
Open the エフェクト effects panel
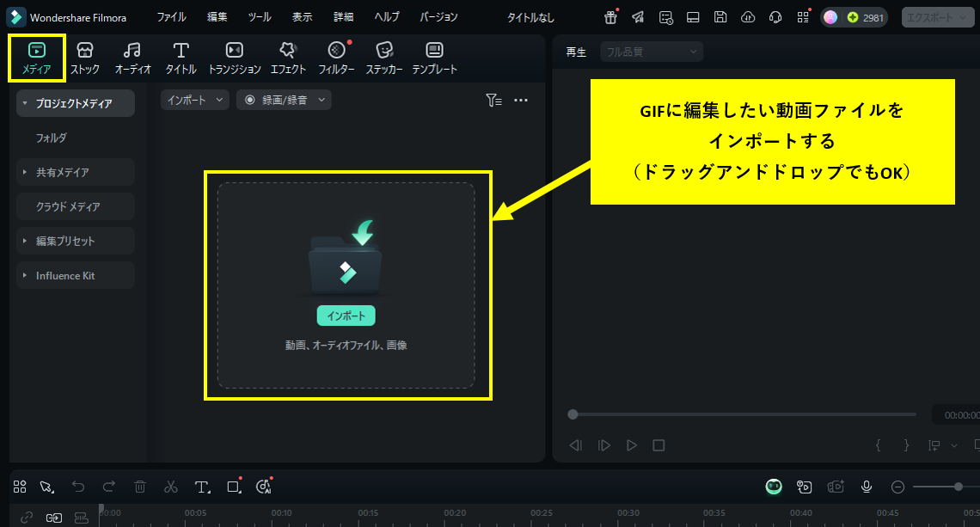pos(287,58)
